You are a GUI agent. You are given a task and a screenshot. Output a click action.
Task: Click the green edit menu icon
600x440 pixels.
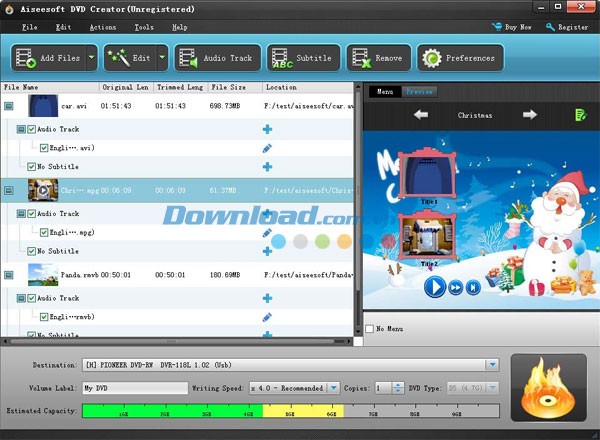point(580,114)
